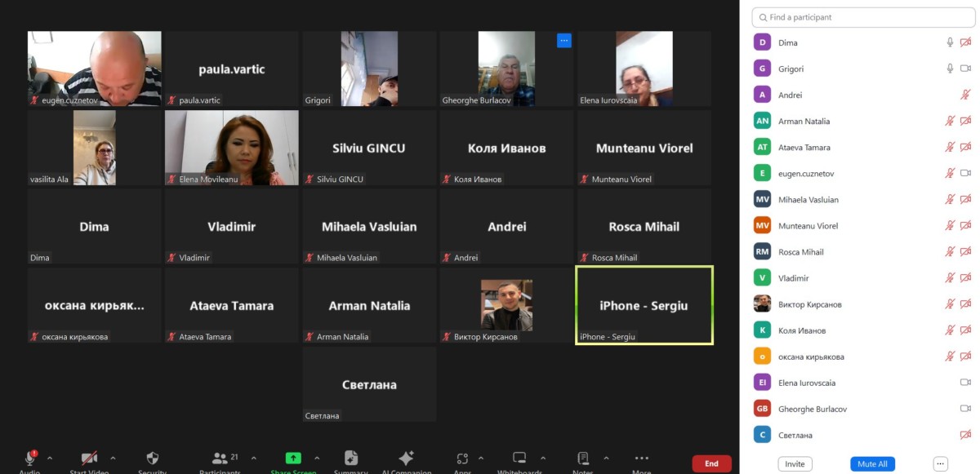
Task: Toggle Andrei's muted microphone icon
Action: 965,95
